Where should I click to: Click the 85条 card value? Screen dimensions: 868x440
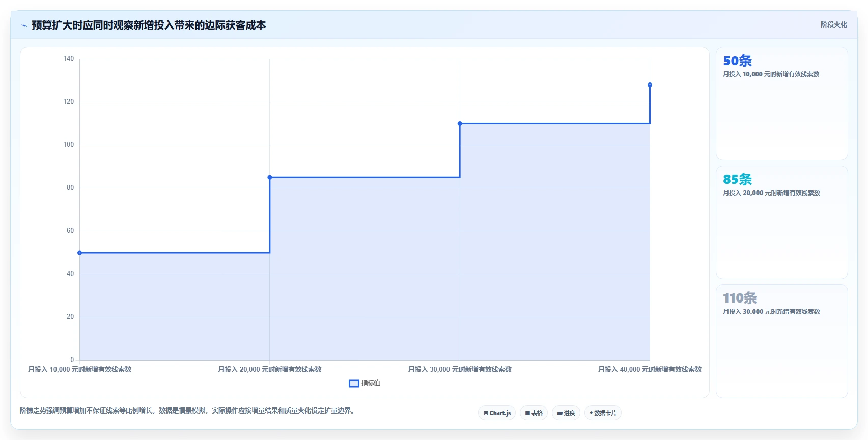pyautogui.click(x=737, y=179)
